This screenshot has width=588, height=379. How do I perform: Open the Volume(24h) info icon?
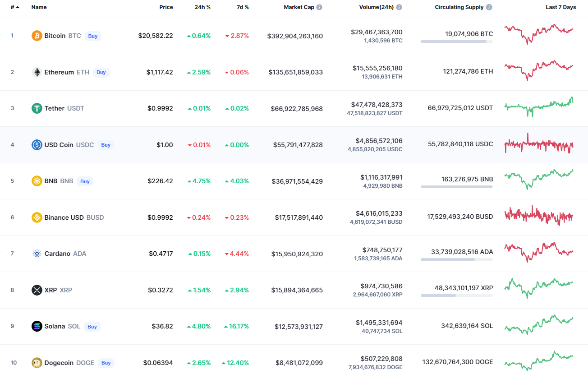coord(399,7)
